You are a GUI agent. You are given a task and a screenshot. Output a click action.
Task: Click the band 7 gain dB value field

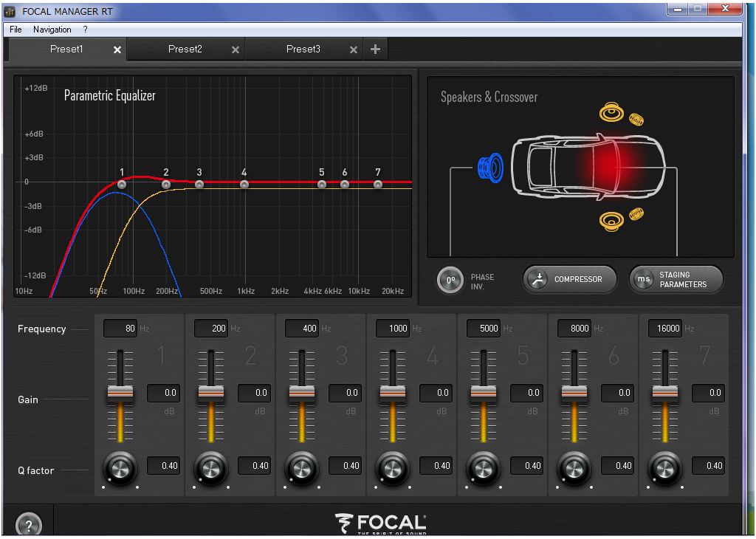tap(708, 393)
